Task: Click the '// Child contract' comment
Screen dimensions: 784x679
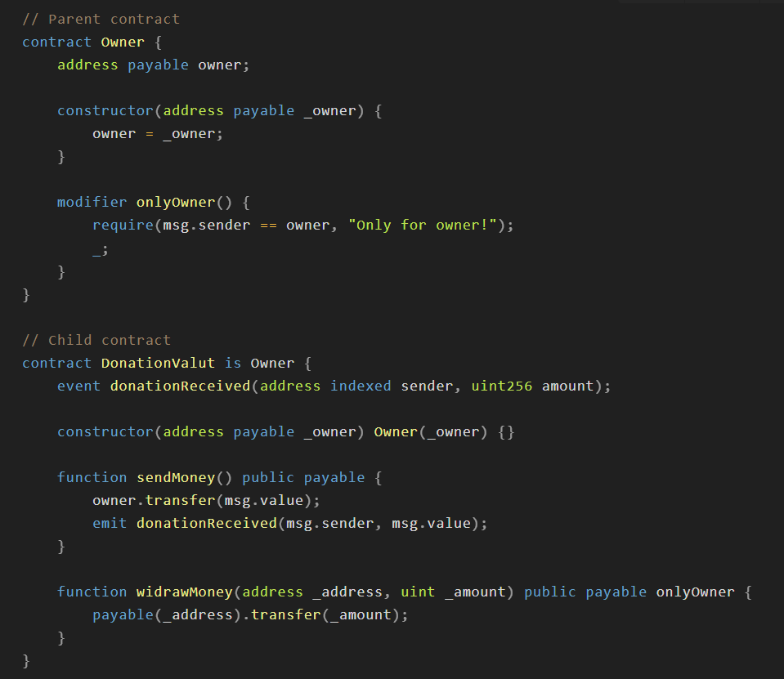Action: (96, 340)
